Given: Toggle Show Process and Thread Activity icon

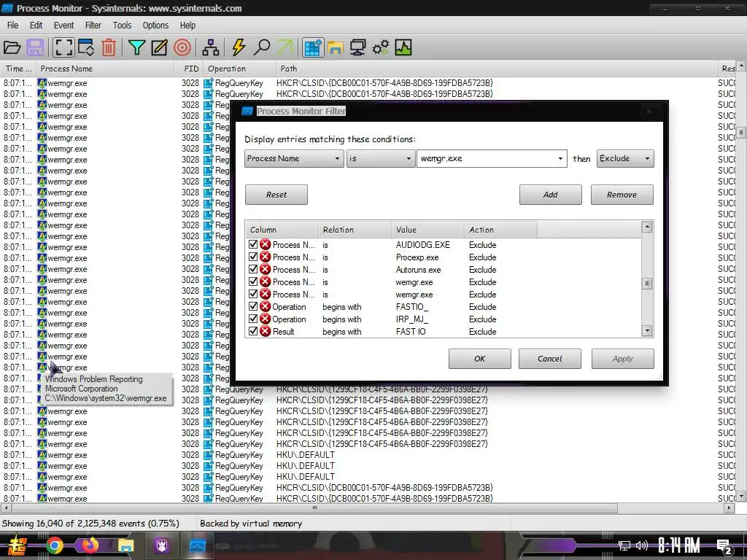Looking at the screenshot, I should [381, 47].
